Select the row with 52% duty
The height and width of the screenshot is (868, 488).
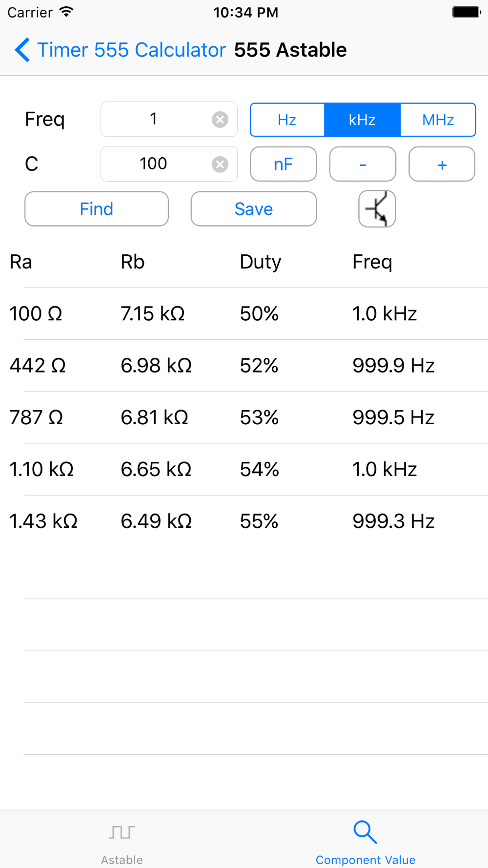(x=244, y=366)
